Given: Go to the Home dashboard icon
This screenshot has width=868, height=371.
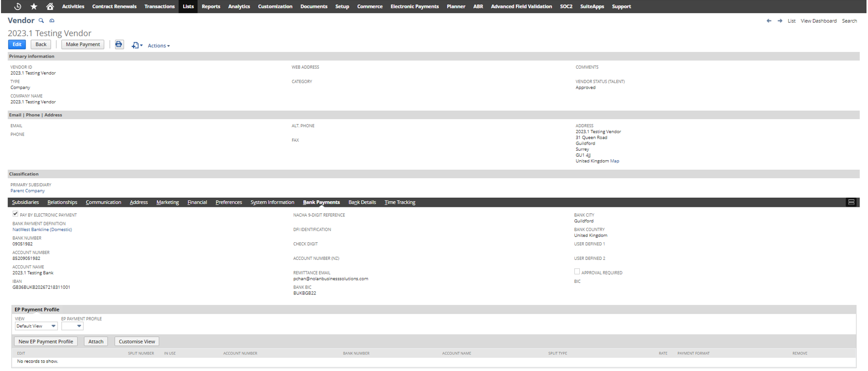Looking at the screenshot, I should (50, 7).
